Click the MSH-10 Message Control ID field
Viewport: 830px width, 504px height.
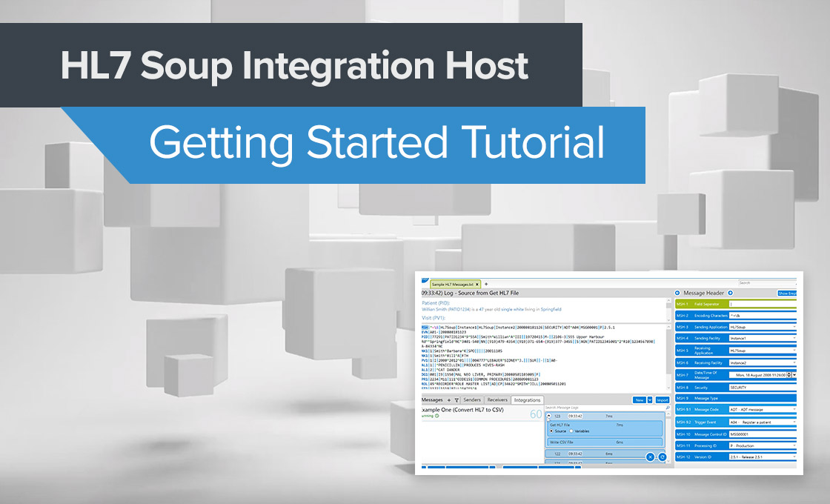[763, 434]
